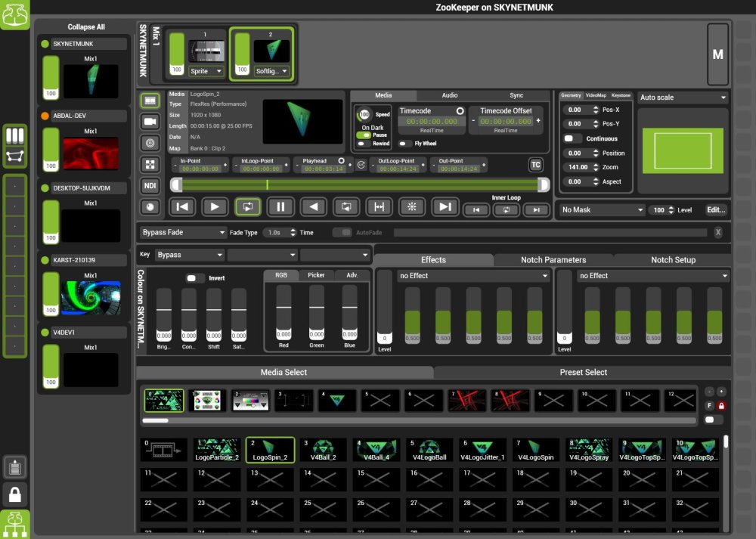This screenshot has height=539, width=756.
Task: Click the Edit... mask button
Action: (716, 209)
